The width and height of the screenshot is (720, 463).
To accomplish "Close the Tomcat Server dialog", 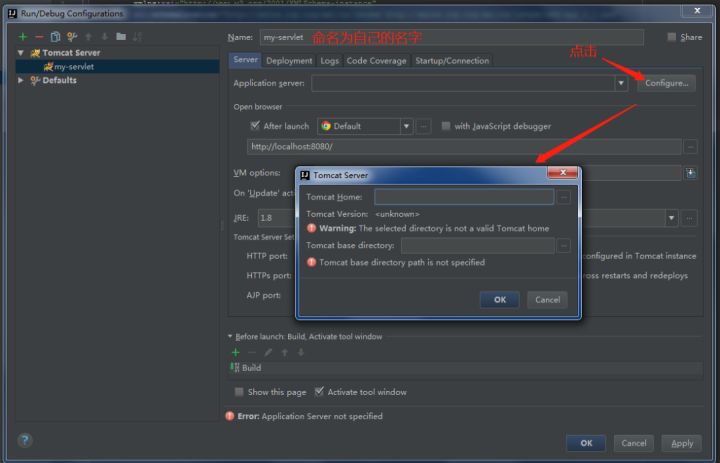I will click(x=562, y=173).
